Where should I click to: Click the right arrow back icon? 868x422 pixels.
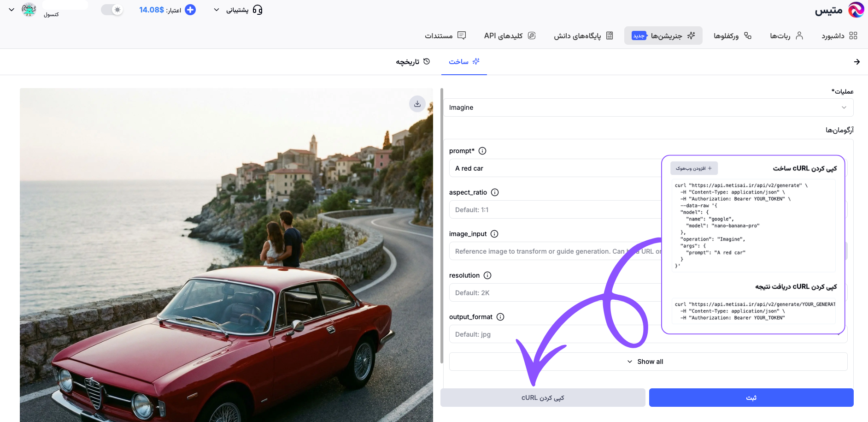856,62
